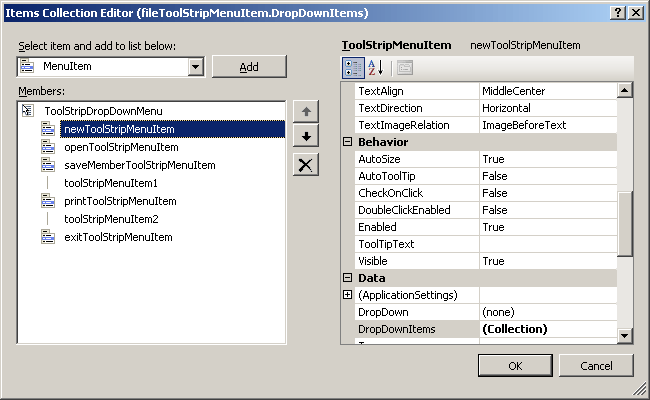Collapse the Behavior category
650x400 pixels.
click(348, 142)
